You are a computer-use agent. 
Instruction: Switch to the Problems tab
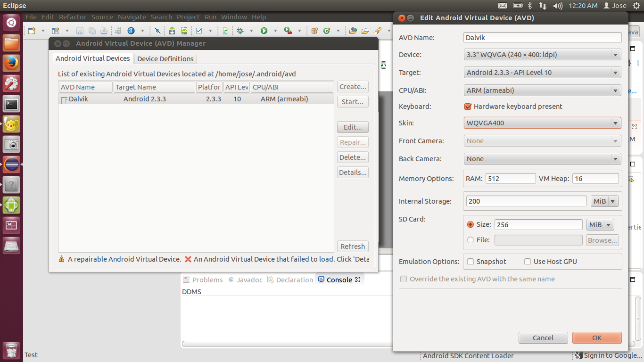coord(203,280)
